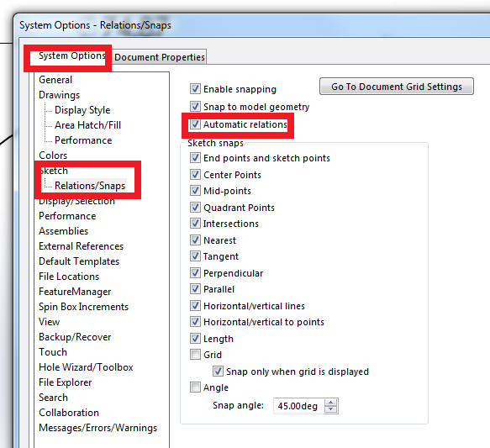
Task: Select the File Locations category
Action: 69,277
